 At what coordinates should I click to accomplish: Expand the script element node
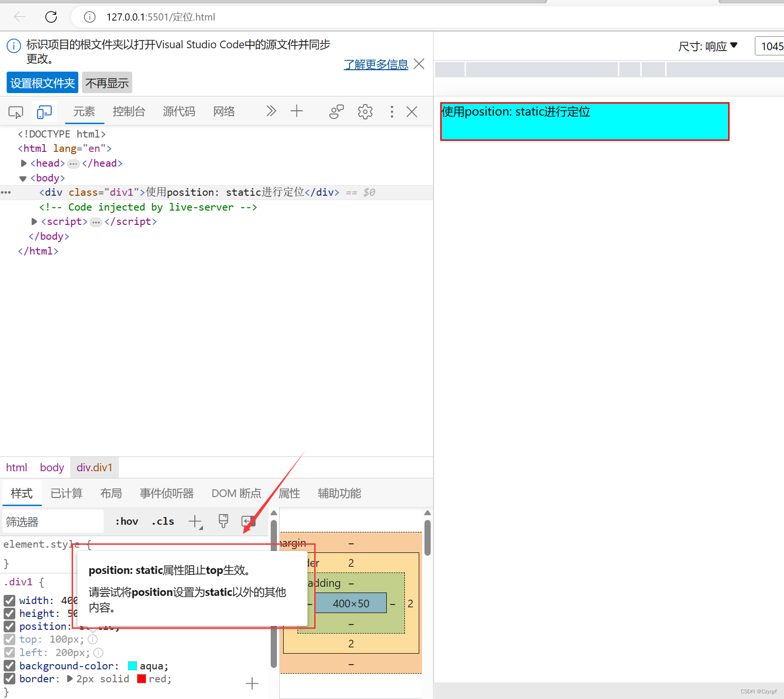34,222
